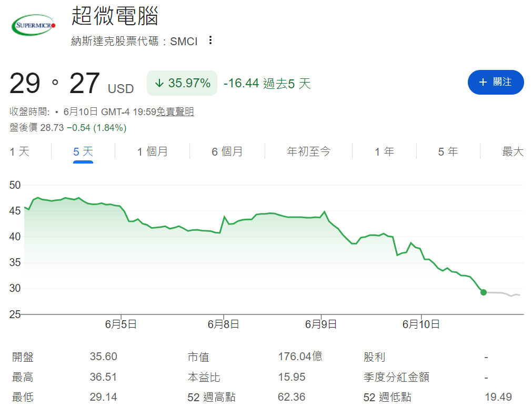Click the 35.97% down percentage badge
Image resolution: width=532 pixels, height=407 pixels.
tap(182, 83)
